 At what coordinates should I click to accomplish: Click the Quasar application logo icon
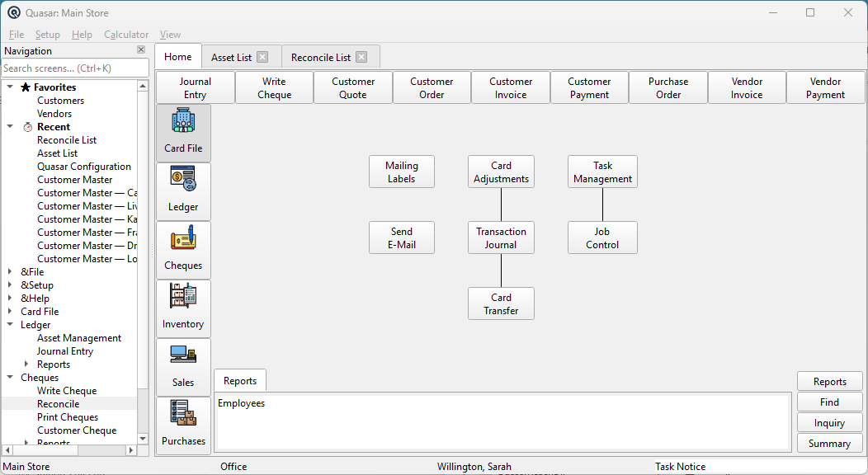coord(14,12)
